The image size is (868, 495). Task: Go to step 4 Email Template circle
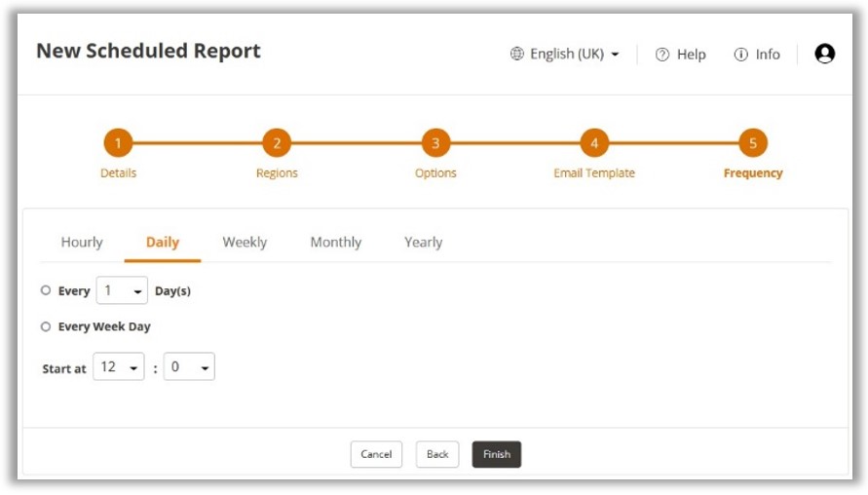[x=594, y=143]
